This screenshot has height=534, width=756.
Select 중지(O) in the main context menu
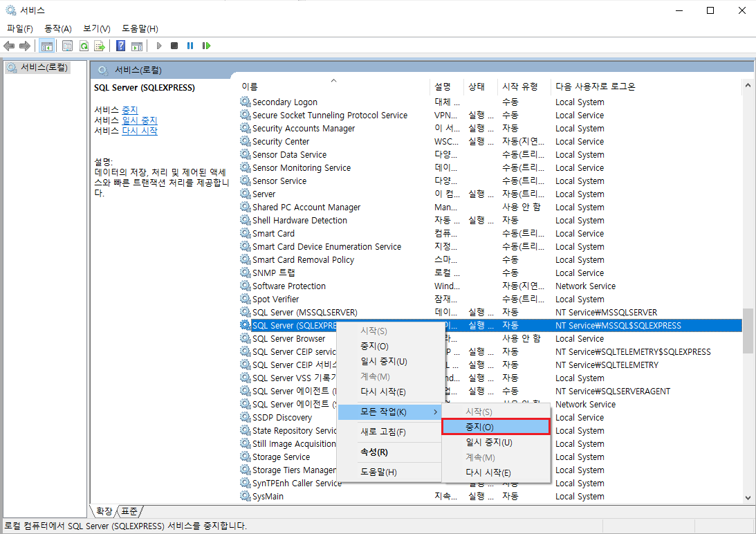point(389,347)
